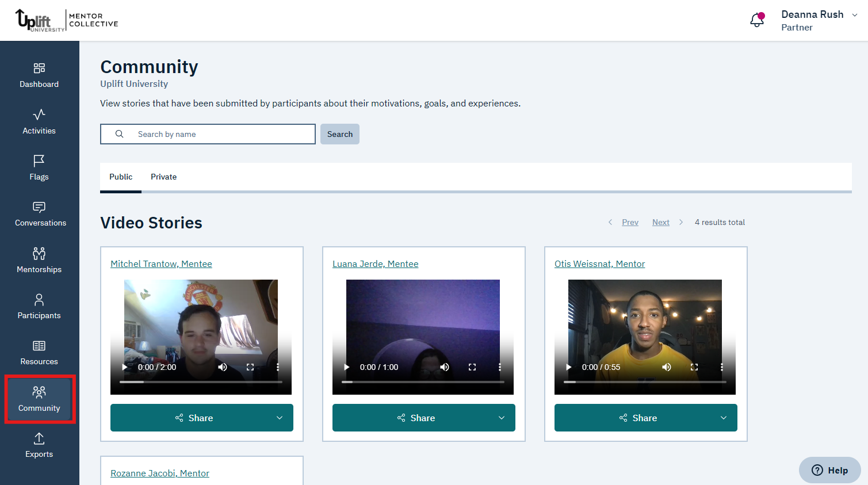The width and height of the screenshot is (868, 485).
Task: Mute Luana Jerde's video
Action: (x=445, y=367)
